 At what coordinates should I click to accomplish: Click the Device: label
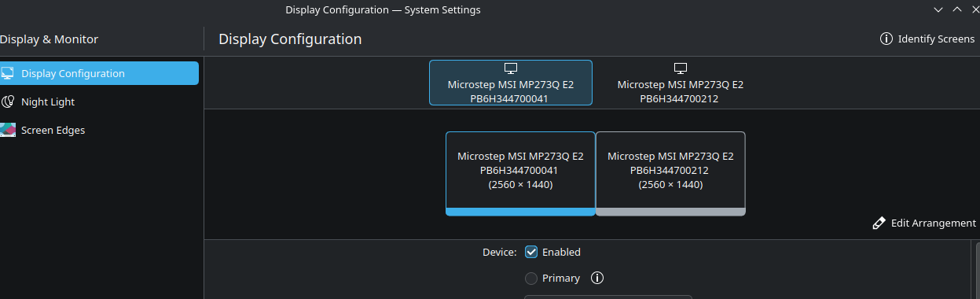click(x=499, y=253)
